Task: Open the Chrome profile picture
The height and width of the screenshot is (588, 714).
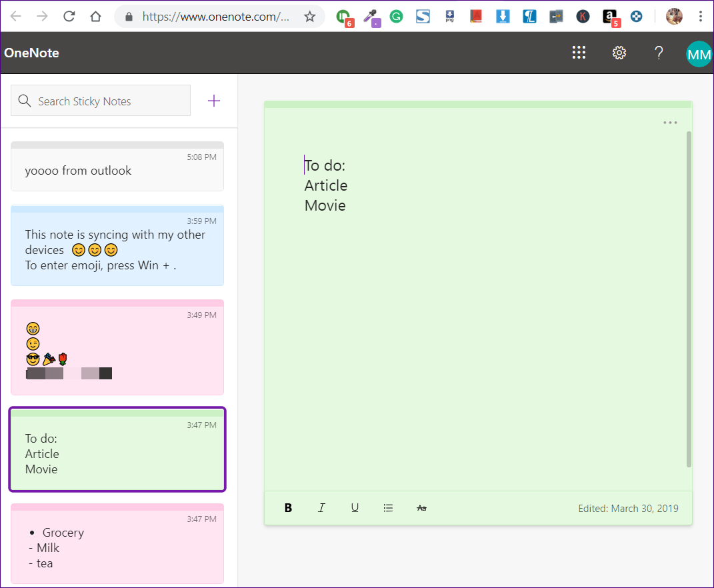Action: (674, 17)
